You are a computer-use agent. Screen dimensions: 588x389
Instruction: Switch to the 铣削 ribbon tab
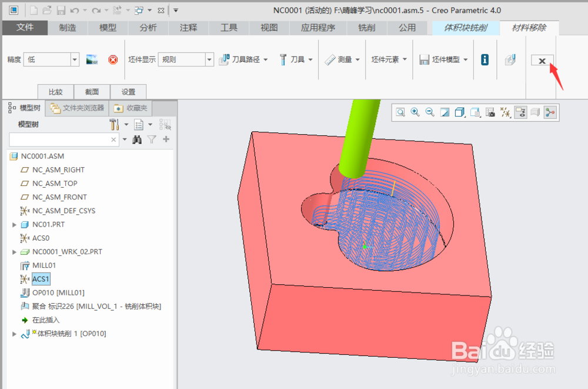[x=367, y=28]
